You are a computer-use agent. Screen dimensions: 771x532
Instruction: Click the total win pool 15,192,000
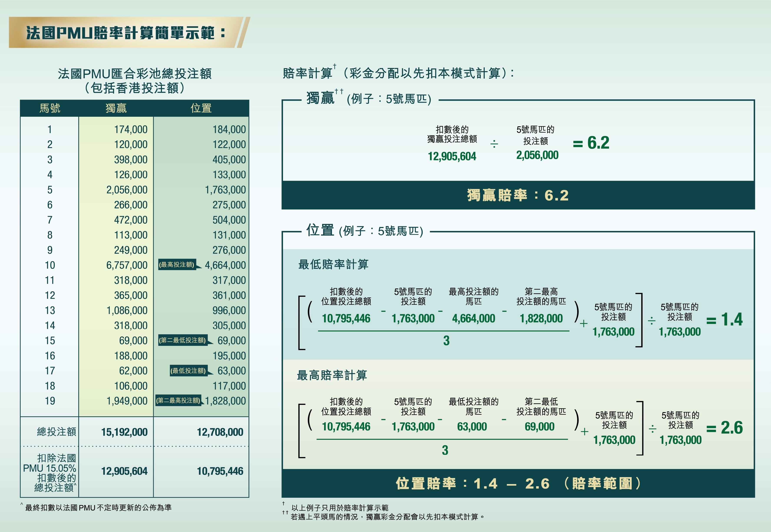124,432
